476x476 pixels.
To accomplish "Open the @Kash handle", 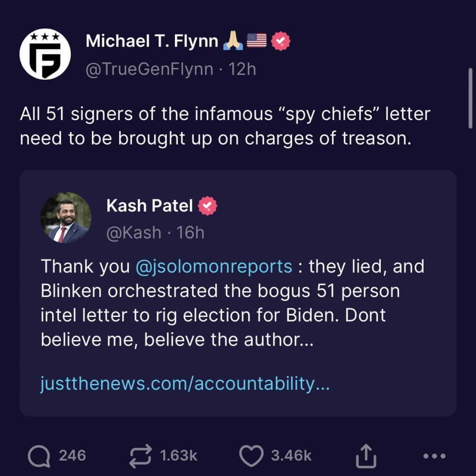I will click(134, 233).
